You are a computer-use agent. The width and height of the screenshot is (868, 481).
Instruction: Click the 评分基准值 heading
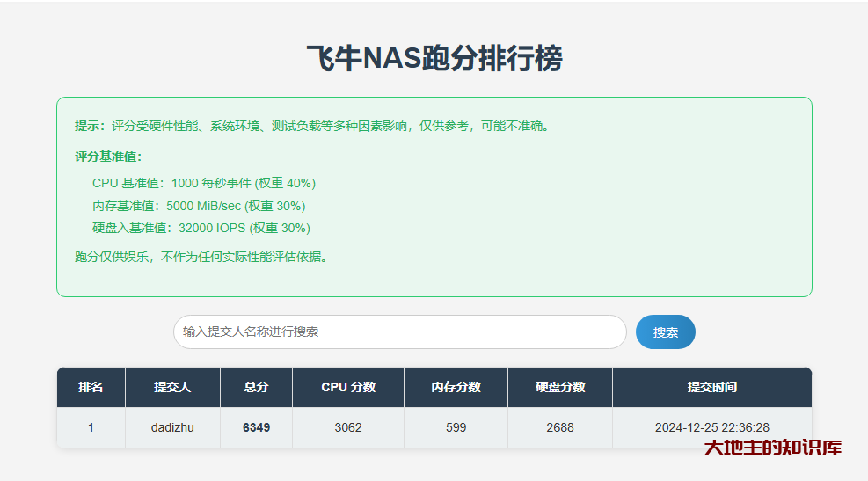[x=108, y=157]
